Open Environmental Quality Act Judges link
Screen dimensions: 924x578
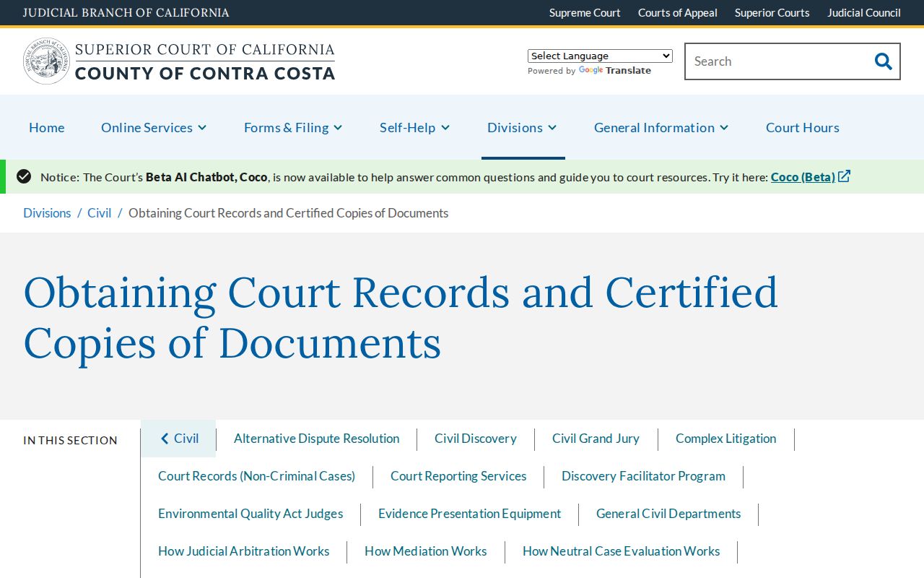(x=250, y=514)
